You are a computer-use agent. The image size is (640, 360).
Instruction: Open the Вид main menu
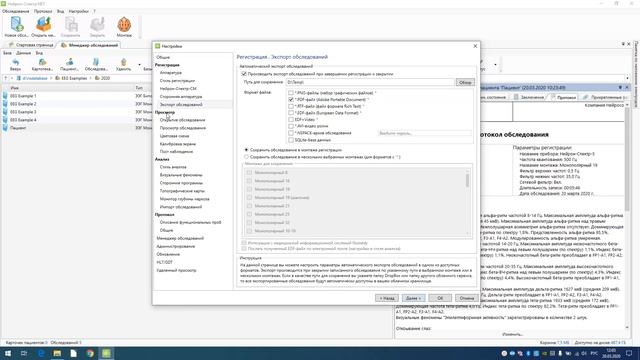click(60, 11)
